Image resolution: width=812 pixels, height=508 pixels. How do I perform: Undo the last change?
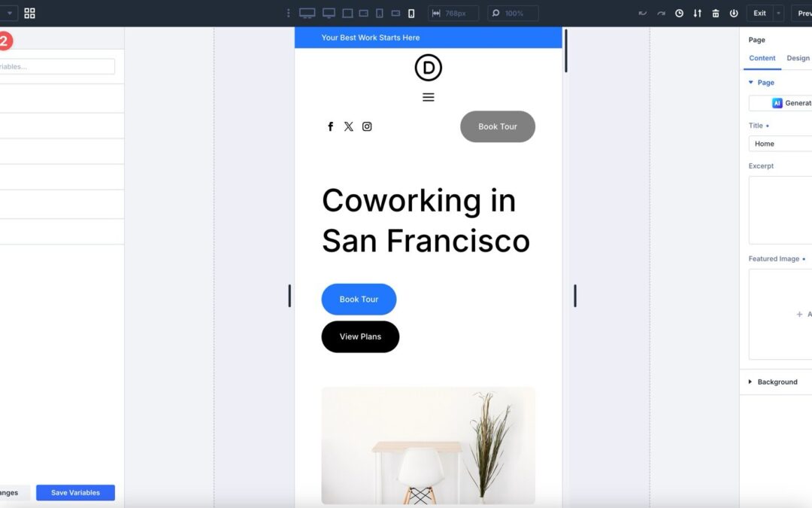(643, 13)
